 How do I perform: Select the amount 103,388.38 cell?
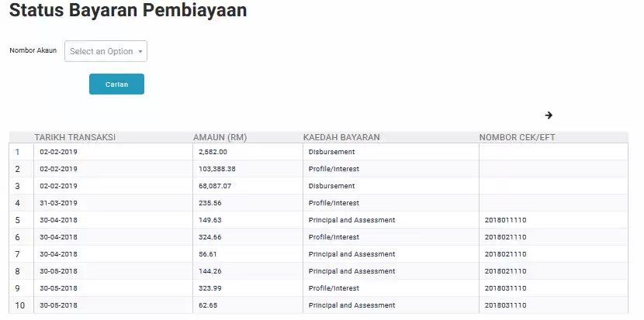(x=217, y=169)
